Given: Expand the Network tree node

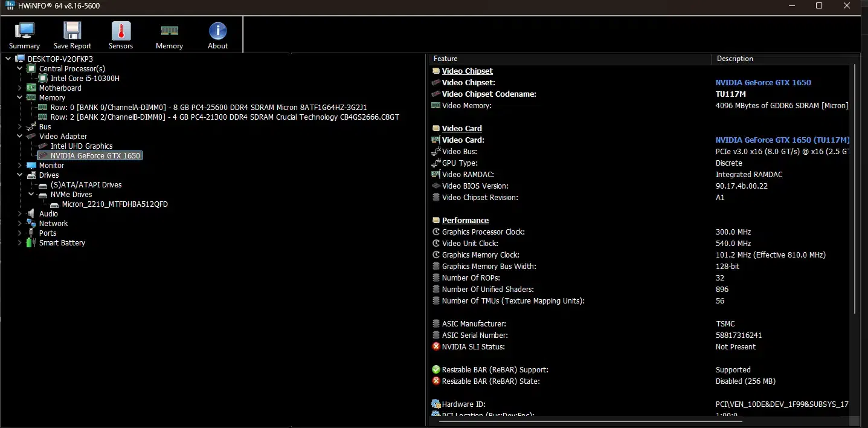Looking at the screenshot, I should (x=19, y=224).
